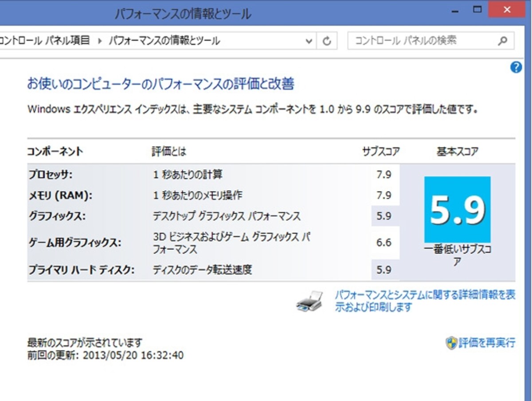Click コントロール パネル項目 in the breadcrumb
Viewport: 532px width, 401px height.
click(x=45, y=41)
